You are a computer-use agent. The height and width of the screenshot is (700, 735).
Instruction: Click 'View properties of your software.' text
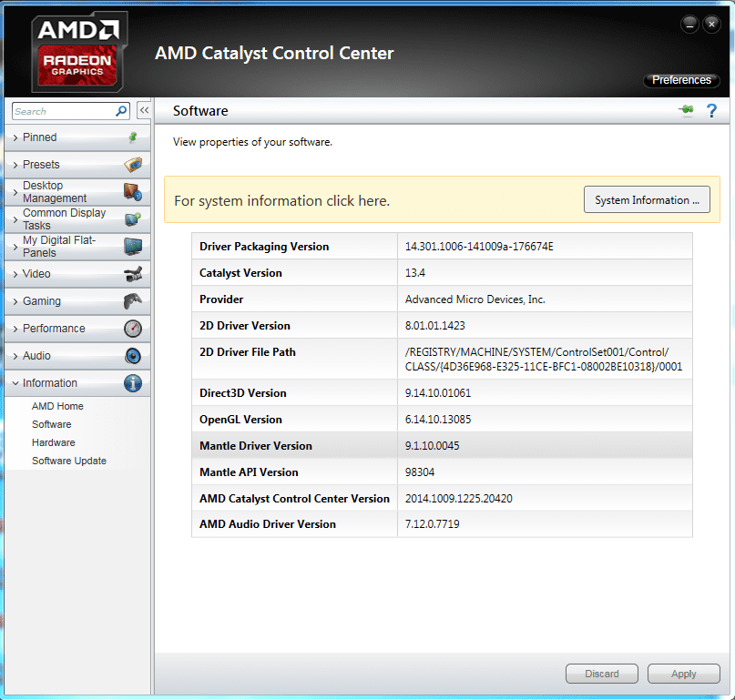coord(252,142)
